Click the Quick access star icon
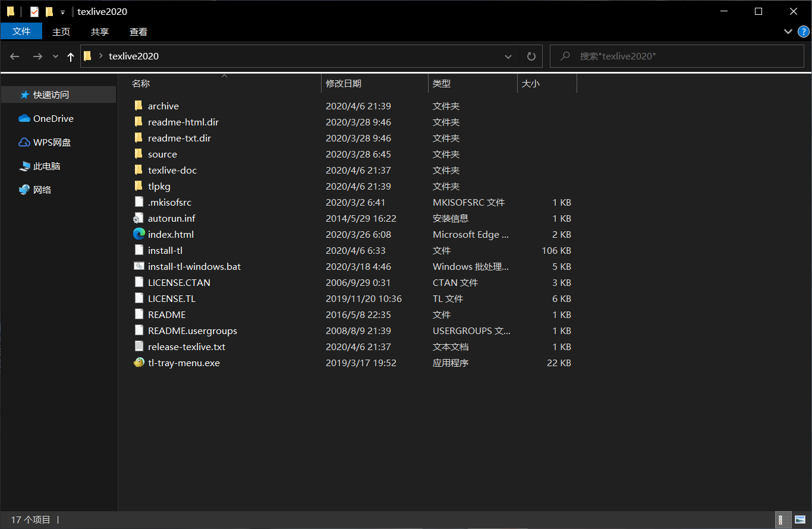Viewport: 812px width, 529px height. pos(24,95)
